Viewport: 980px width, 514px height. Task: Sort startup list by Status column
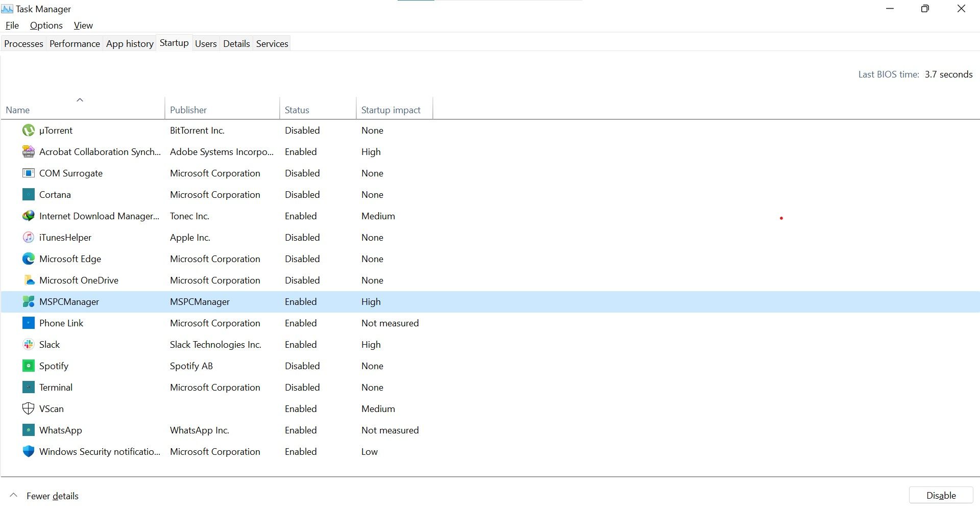318,108
